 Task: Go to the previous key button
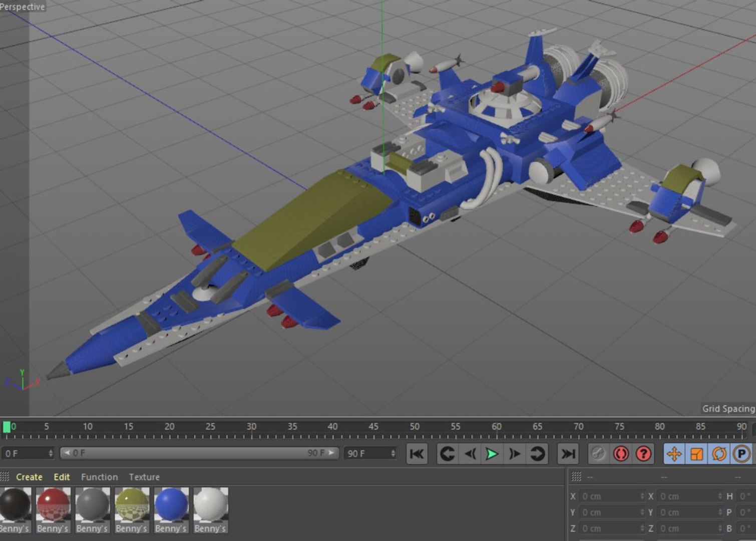point(448,454)
